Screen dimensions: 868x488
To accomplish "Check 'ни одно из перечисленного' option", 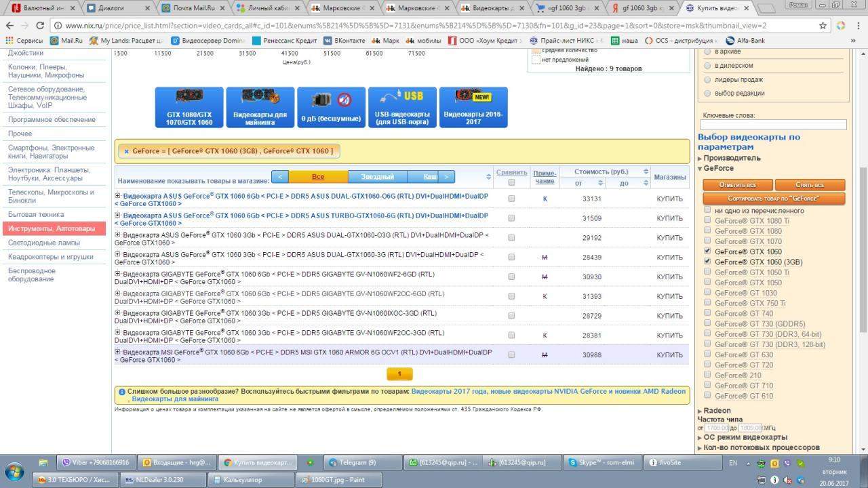I will pyautogui.click(x=707, y=210).
